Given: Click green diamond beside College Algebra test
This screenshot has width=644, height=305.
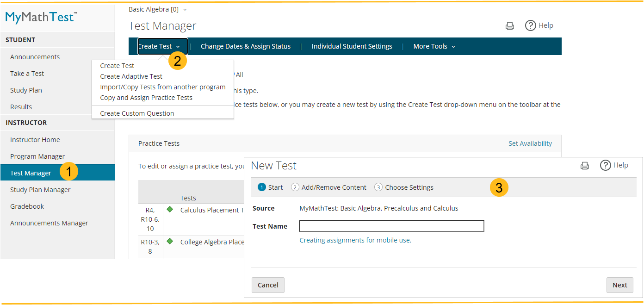Looking at the screenshot, I should (170, 241).
